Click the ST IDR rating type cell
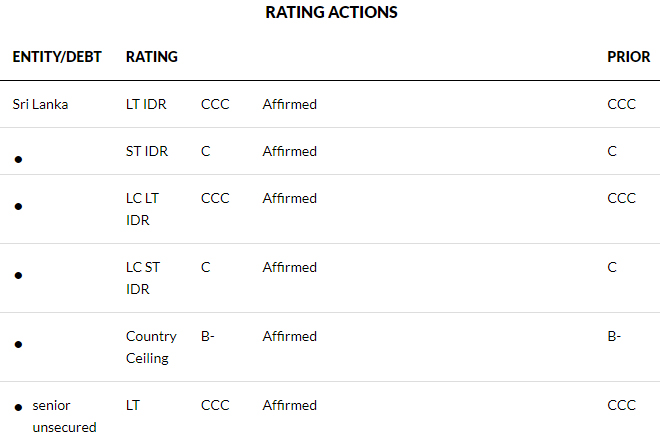Image resolution: width=660 pixels, height=440 pixels. click(x=146, y=151)
